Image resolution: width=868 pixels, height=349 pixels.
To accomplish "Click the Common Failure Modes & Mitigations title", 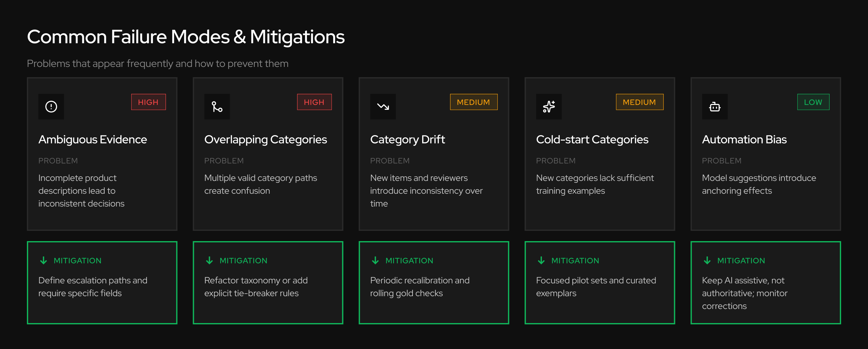I will tap(186, 37).
